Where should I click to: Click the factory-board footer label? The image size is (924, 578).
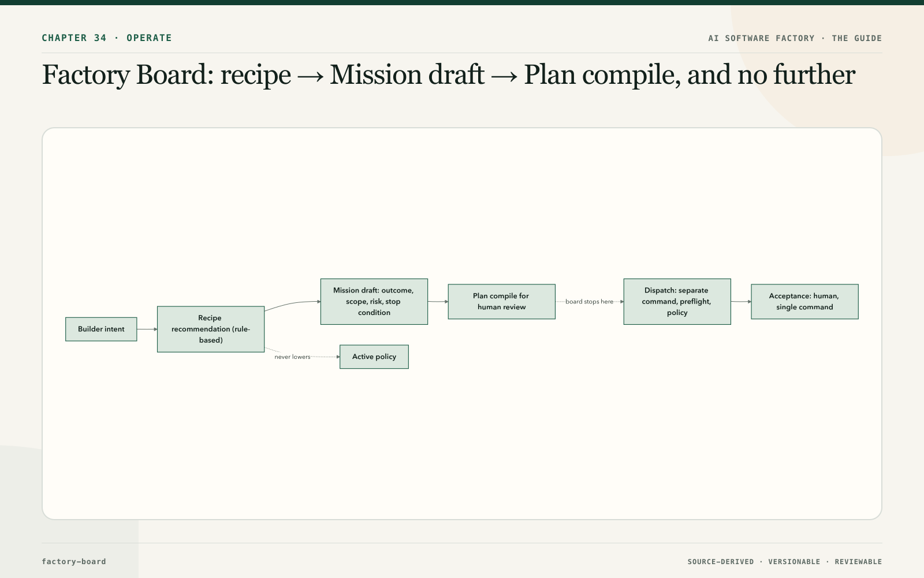tap(74, 561)
